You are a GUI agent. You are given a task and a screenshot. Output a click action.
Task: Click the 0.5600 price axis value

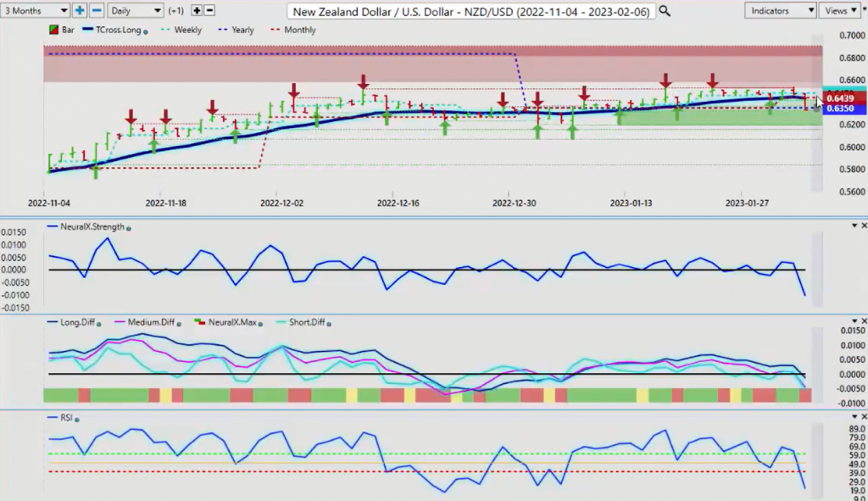(x=852, y=192)
